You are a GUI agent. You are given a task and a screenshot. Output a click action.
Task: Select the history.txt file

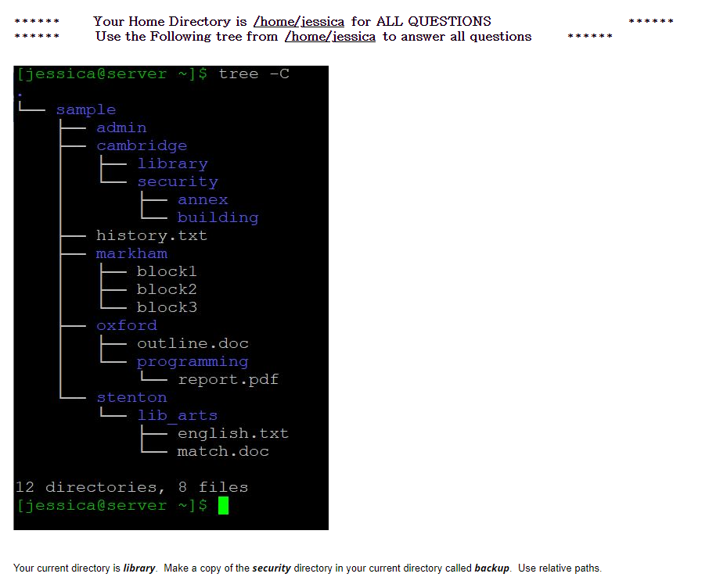pos(152,235)
